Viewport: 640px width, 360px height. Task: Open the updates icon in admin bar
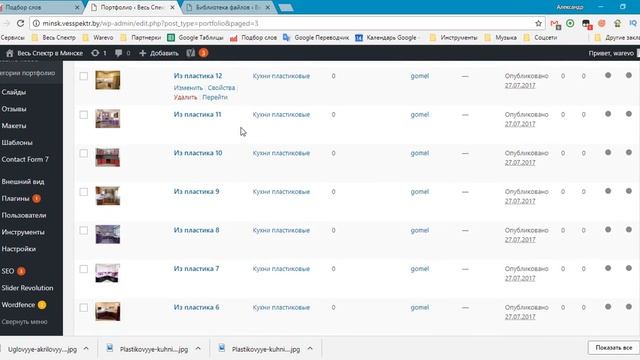(95, 53)
